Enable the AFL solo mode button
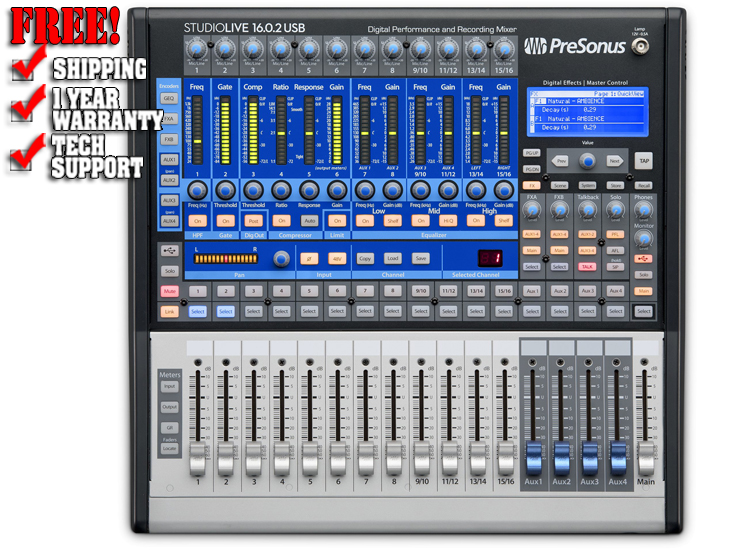Screen dimensions: 750x550 click(615, 250)
